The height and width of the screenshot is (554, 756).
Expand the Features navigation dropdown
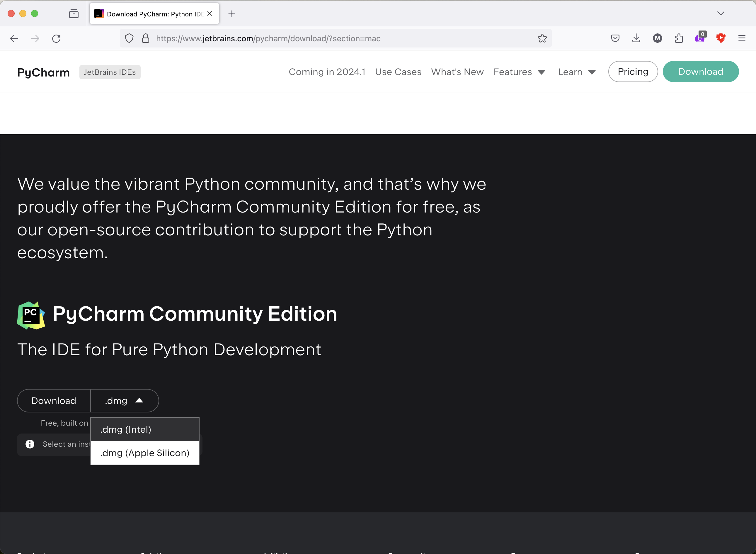pyautogui.click(x=519, y=72)
